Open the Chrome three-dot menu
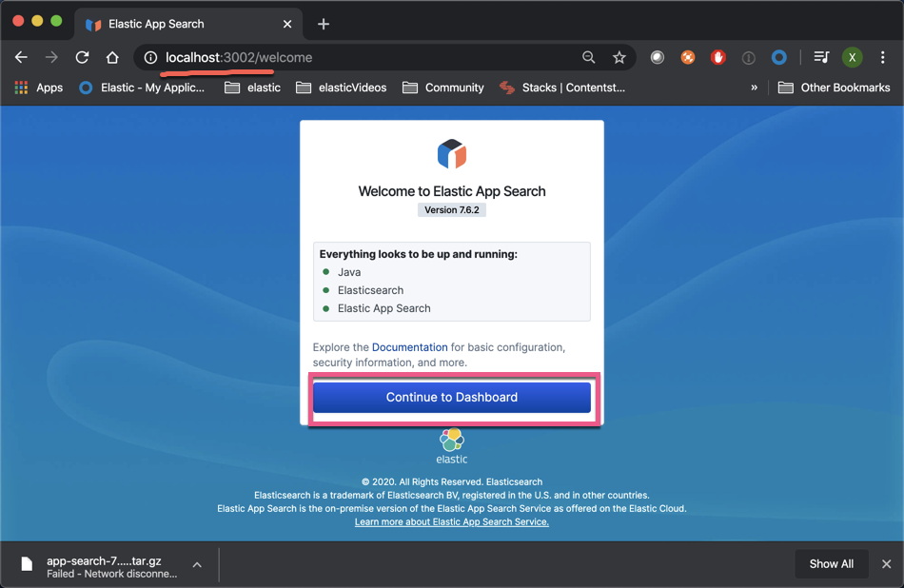Viewport: 904px width, 588px height. pos(883,57)
